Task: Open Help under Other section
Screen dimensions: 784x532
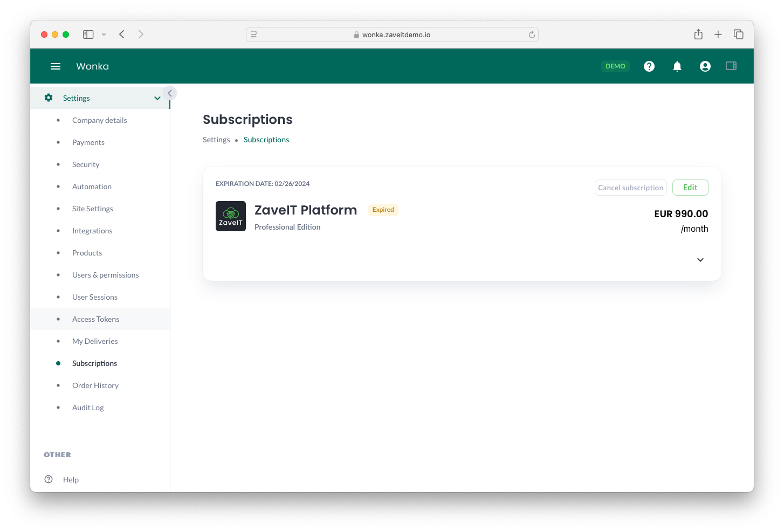Action: (71, 480)
